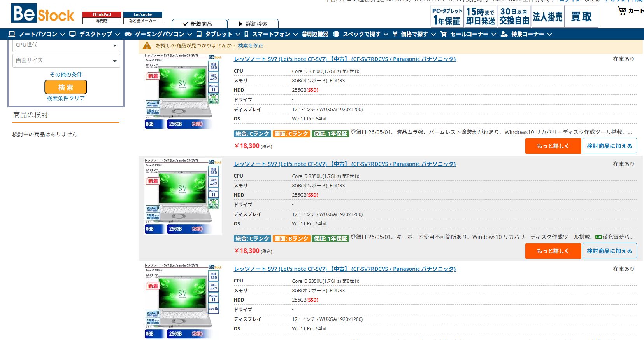The image size is (644, 340).
Task: Click the 検討中の商品はありません text
Action: click(x=45, y=134)
